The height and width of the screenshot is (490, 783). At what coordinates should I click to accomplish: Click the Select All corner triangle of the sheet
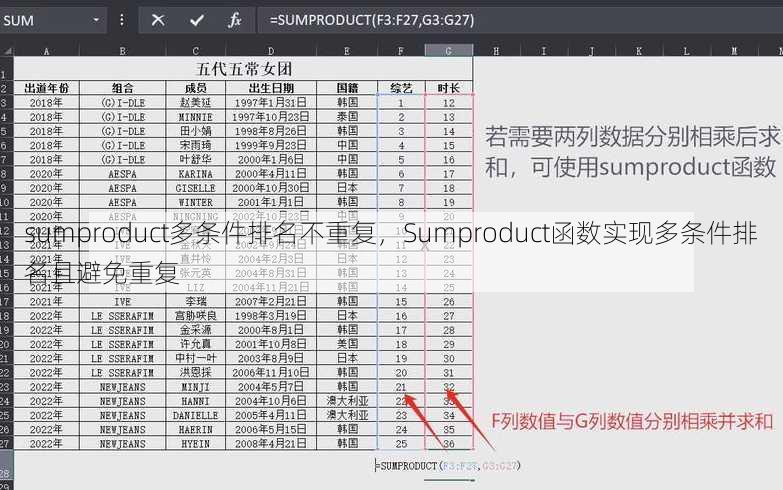(7, 50)
